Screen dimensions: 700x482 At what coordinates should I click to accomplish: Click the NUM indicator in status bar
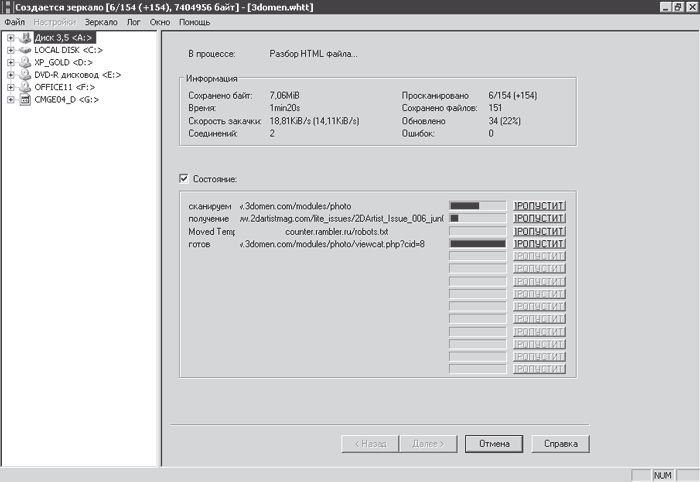pos(663,475)
